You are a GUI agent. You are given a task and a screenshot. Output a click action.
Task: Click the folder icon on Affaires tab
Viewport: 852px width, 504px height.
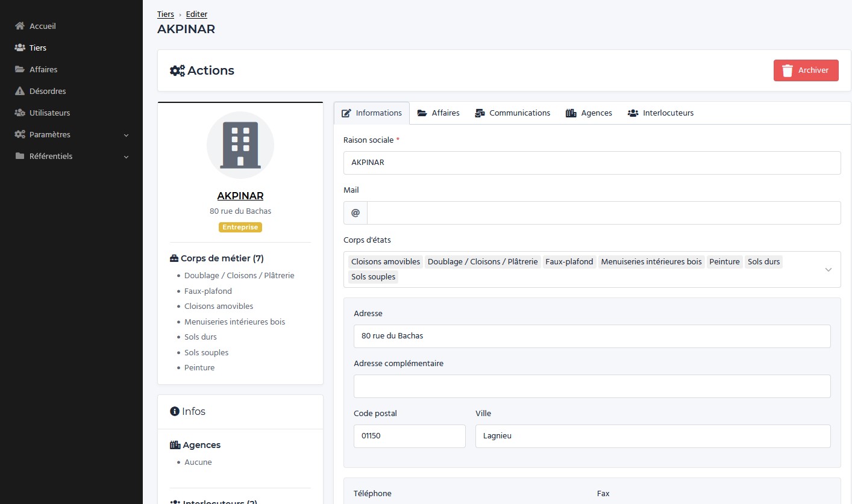pos(422,113)
